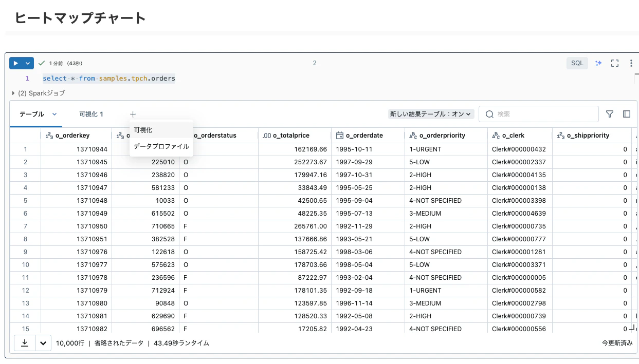The image size is (639, 364).
Task: Click line number 1 in the editor gutter
Action: pyautogui.click(x=27, y=79)
